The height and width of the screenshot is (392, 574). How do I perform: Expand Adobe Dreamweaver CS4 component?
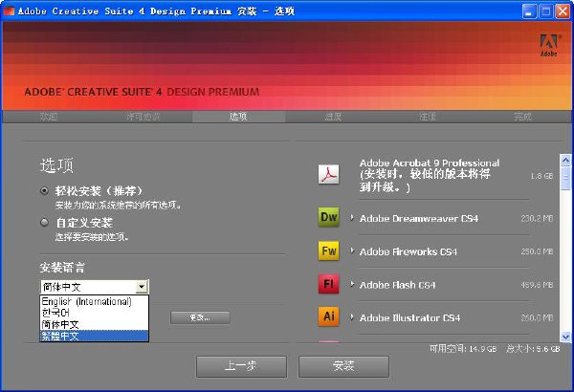352,218
